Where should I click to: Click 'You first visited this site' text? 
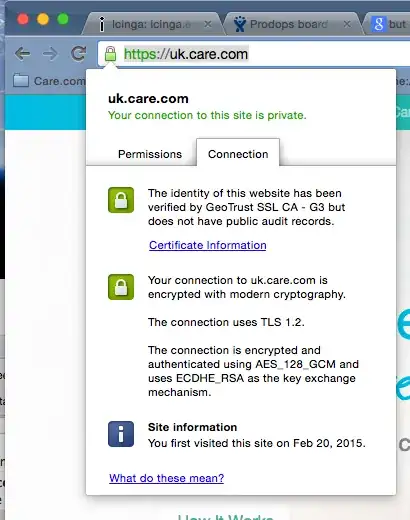click(257, 443)
